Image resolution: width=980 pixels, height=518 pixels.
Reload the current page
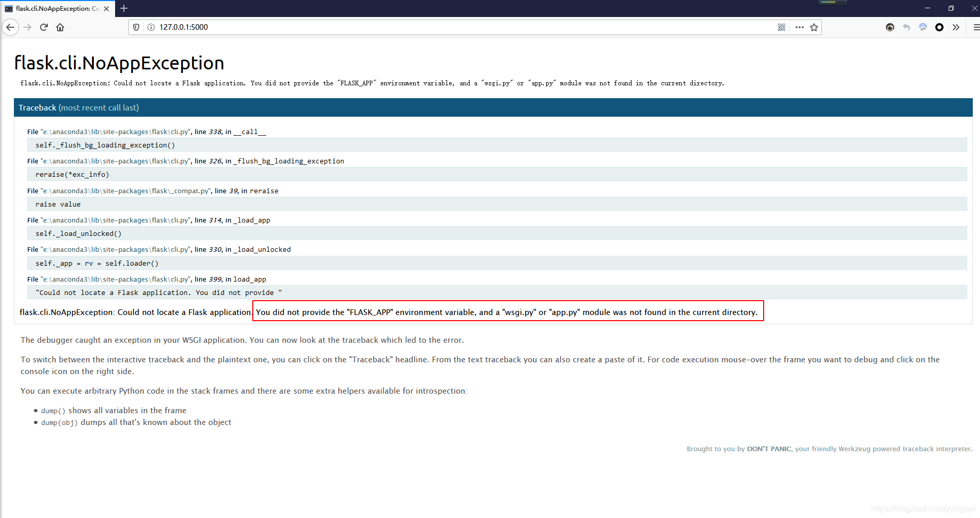tap(44, 27)
